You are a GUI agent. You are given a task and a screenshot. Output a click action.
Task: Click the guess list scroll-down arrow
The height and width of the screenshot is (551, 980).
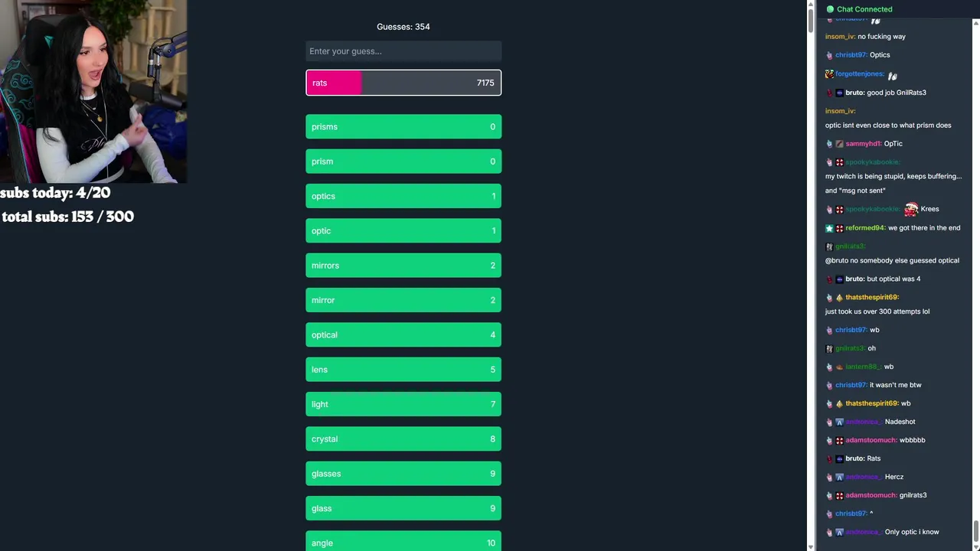811,546
